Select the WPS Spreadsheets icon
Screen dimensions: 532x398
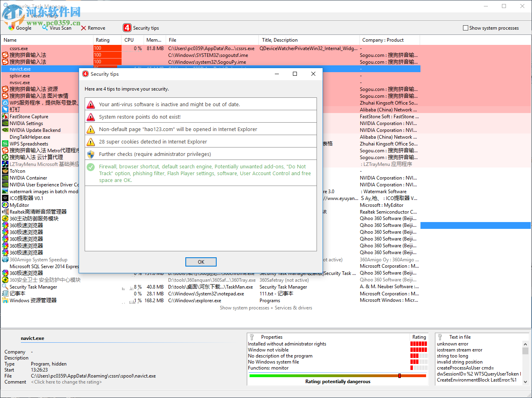pyautogui.click(x=6, y=143)
